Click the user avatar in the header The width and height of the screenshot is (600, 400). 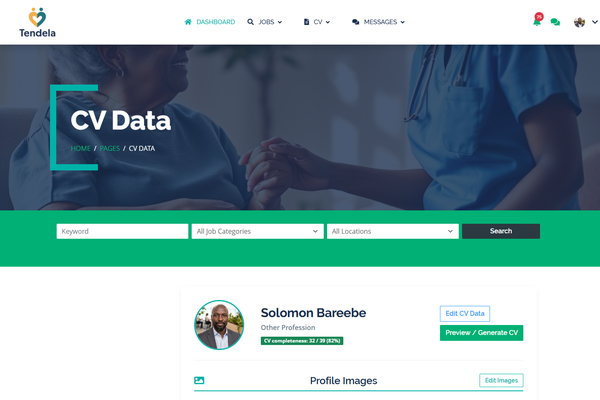[579, 22]
